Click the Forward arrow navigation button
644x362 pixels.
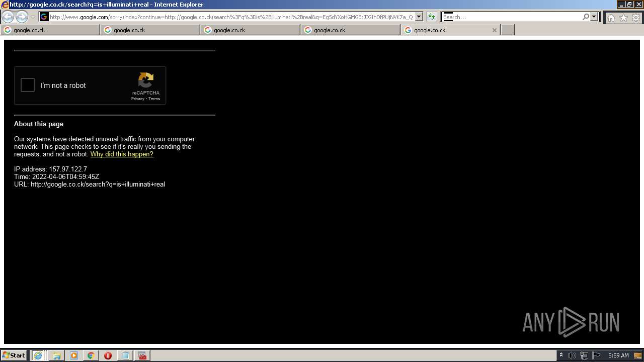[x=22, y=17]
